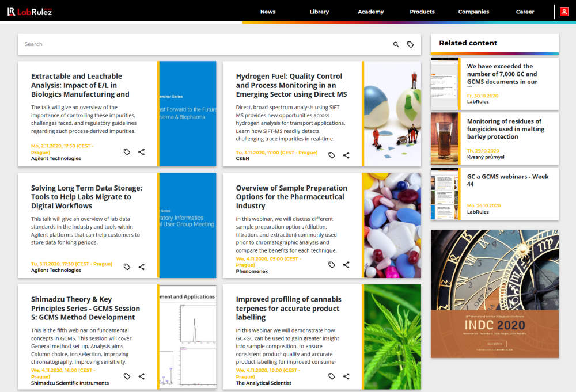Click 'Shimadzu Scientific Instruments' text

[70, 383]
